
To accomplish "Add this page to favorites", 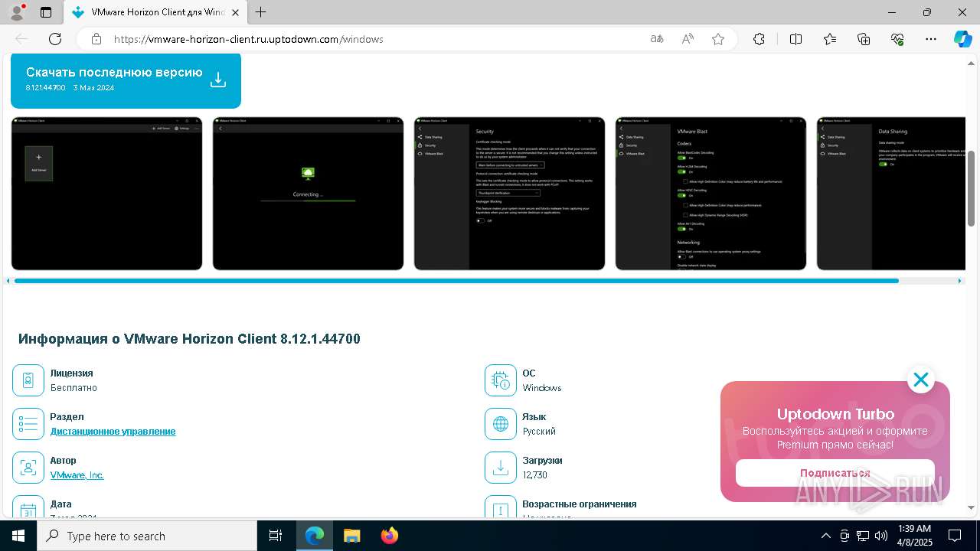I will point(718,39).
